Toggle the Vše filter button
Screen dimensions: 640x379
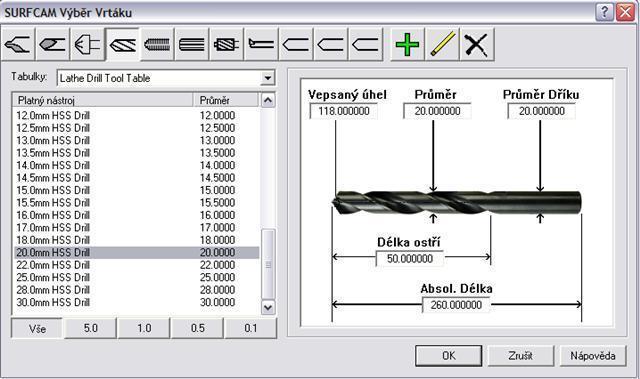37,328
